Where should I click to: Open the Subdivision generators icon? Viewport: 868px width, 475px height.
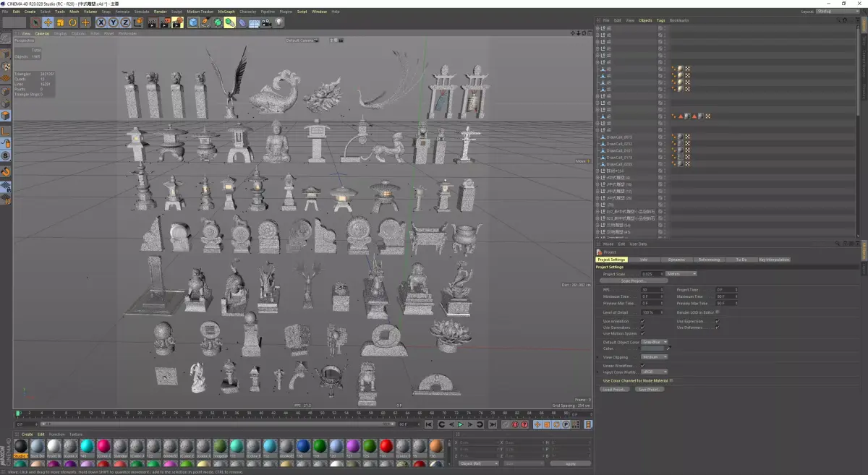click(218, 22)
